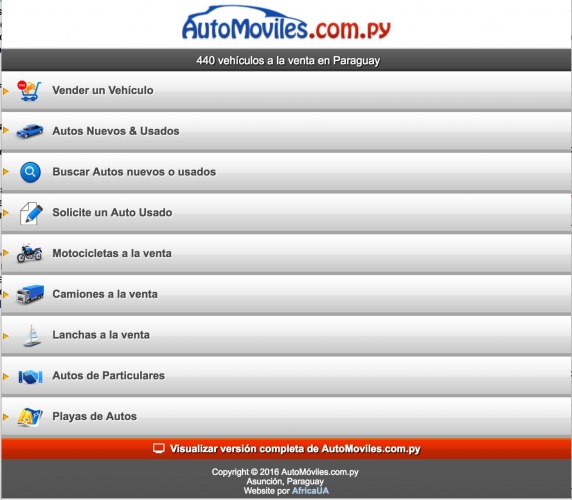Click the monitor icon in the orange bar
Viewport: 572px width, 500px height.
tap(159, 448)
